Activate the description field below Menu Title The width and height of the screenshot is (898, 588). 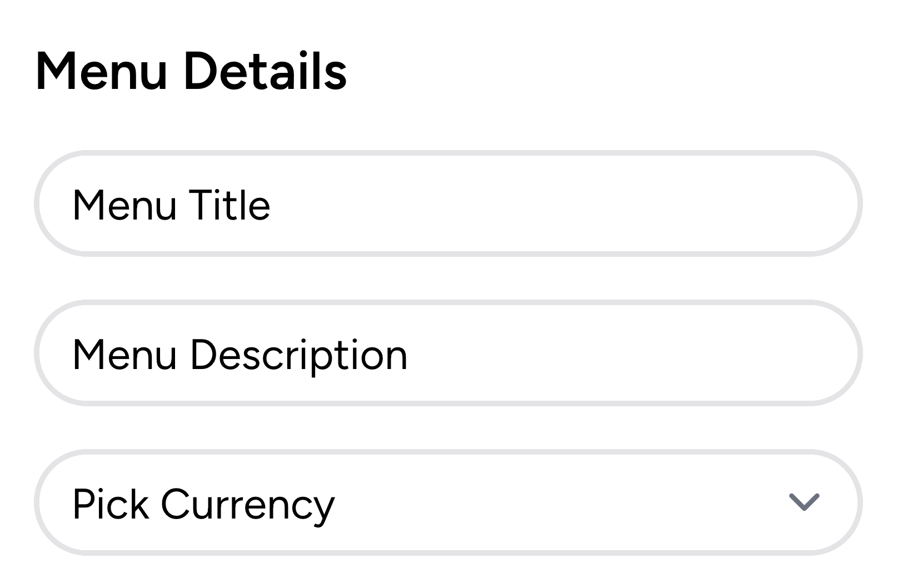[448, 353]
